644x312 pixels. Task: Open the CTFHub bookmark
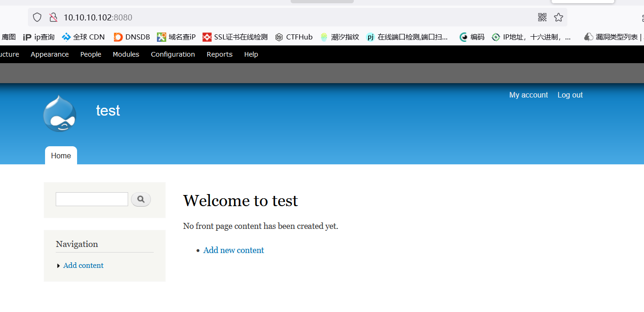coord(293,37)
